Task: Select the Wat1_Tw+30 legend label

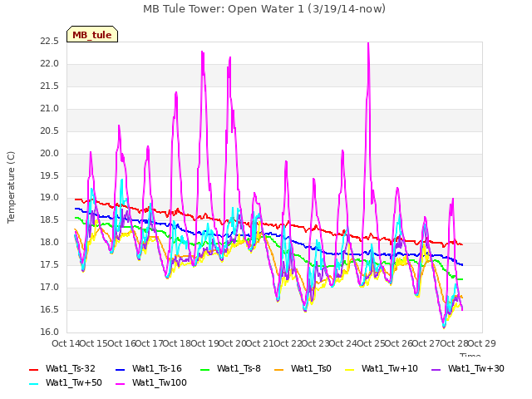Action: (476, 368)
